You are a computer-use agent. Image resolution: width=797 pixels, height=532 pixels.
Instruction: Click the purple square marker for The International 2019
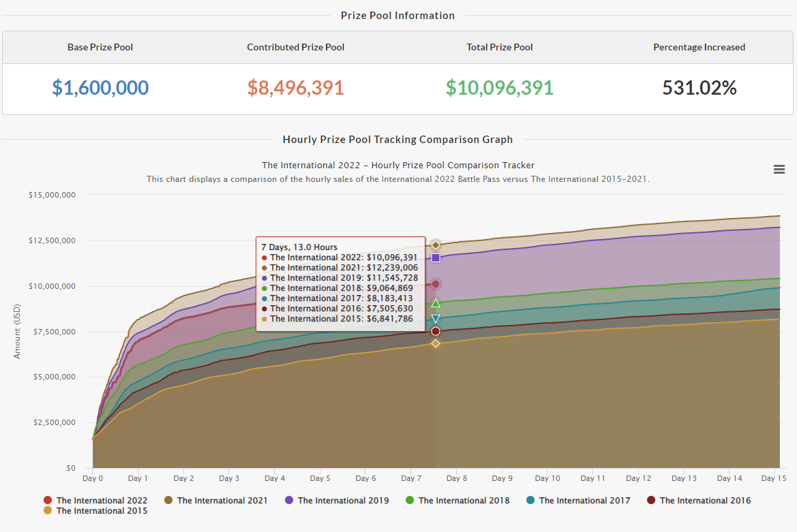435,257
